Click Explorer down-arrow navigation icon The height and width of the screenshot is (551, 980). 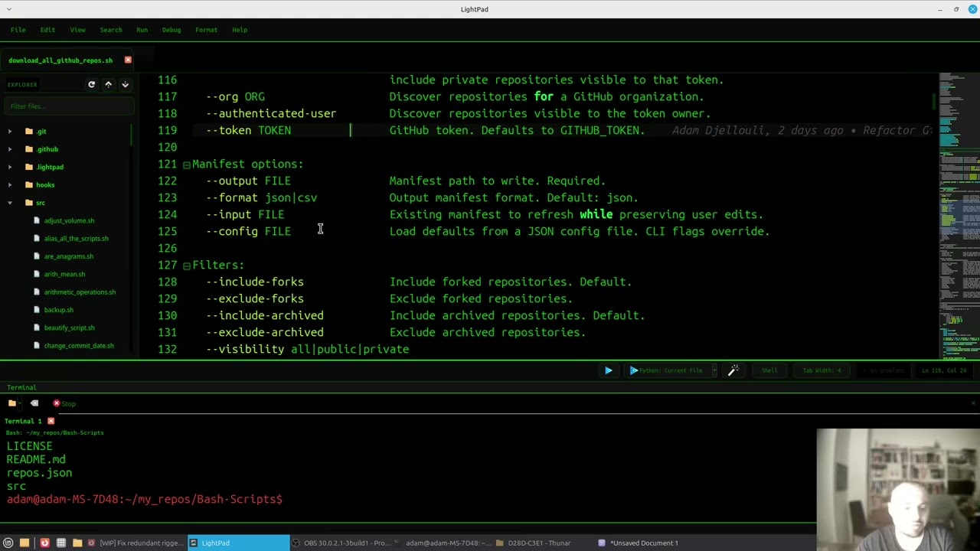(x=125, y=84)
